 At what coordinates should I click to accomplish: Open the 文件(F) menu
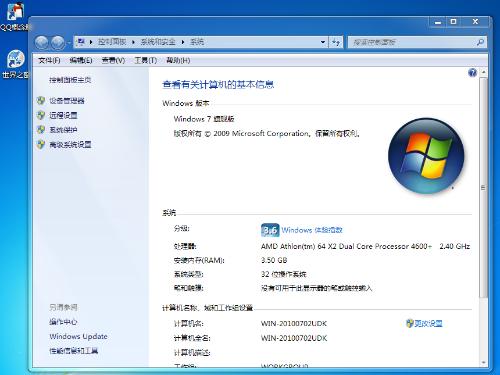49,60
